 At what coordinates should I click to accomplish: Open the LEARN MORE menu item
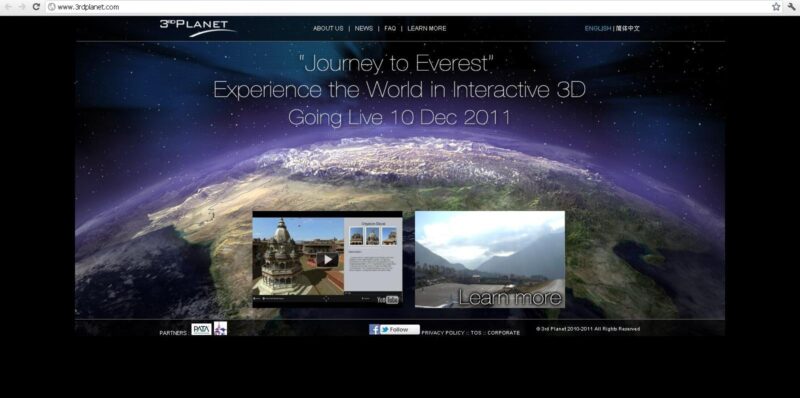click(x=427, y=29)
